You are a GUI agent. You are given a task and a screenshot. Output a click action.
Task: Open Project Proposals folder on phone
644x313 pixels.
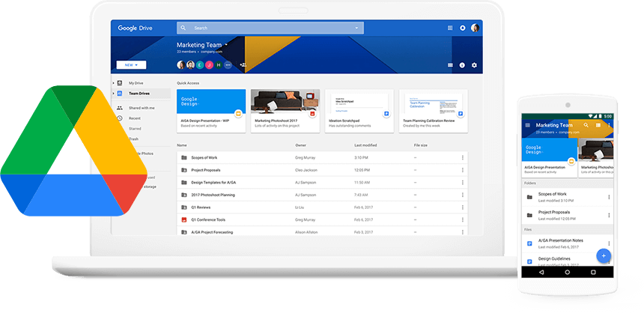click(x=568, y=215)
